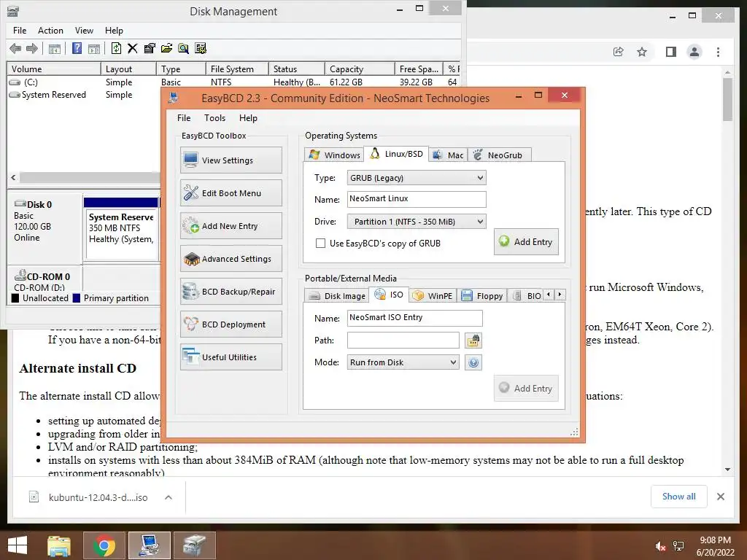Open Chrome side panel icon
Viewport: 747px width, 560px height.
(x=671, y=52)
